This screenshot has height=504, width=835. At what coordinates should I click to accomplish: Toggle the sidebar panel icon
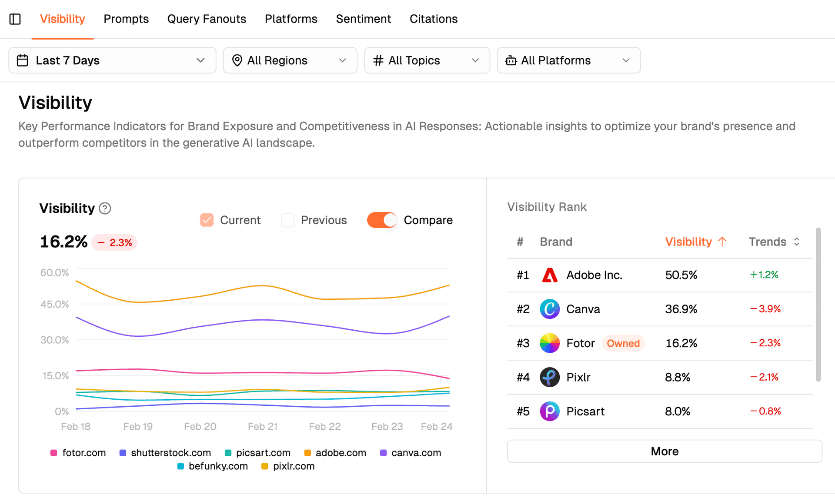coord(15,19)
